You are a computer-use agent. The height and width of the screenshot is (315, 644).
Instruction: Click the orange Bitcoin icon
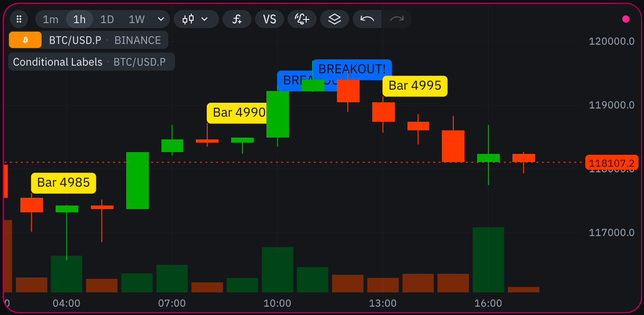25,40
